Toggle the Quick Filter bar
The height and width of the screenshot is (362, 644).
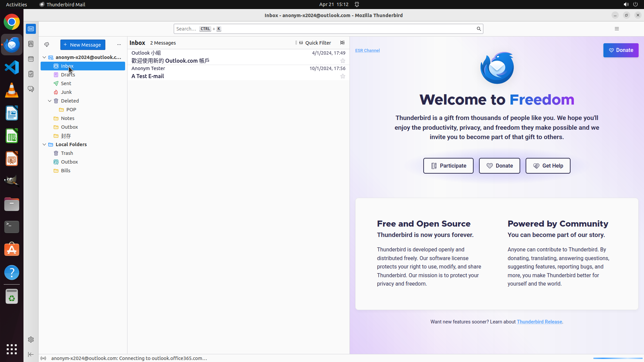tap(315, 43)
